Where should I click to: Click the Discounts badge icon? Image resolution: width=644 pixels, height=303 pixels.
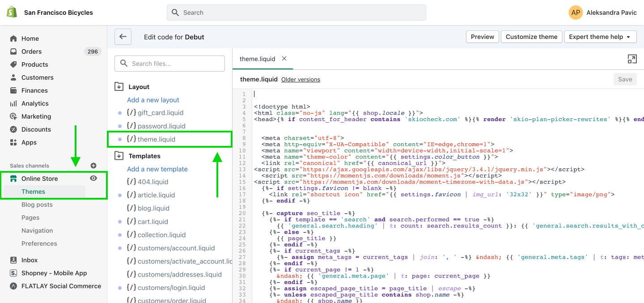point(13,129)
